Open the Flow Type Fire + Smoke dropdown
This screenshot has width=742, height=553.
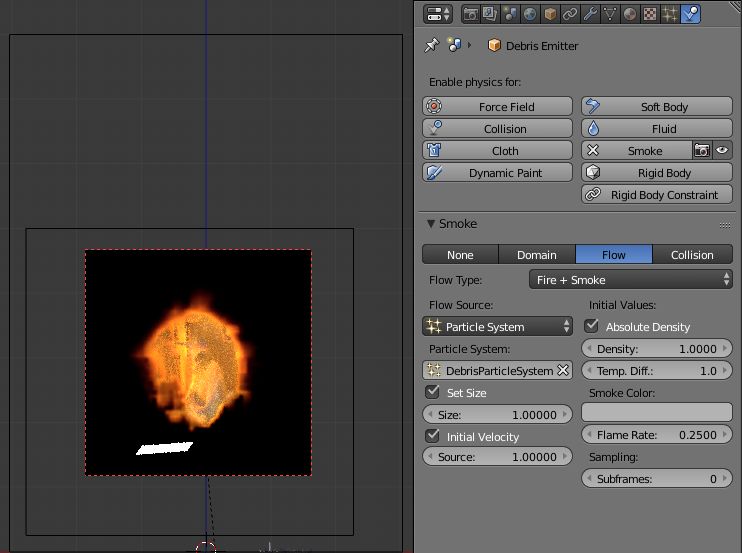[x=631, y=280]
